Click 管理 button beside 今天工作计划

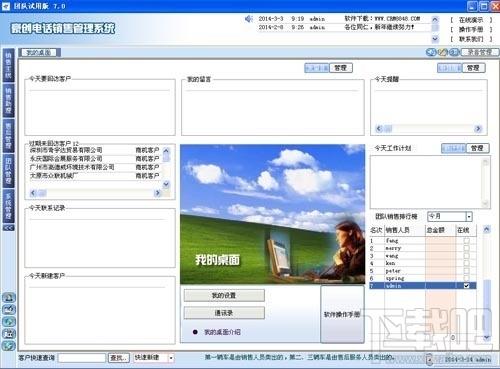[x=477, y=148]
